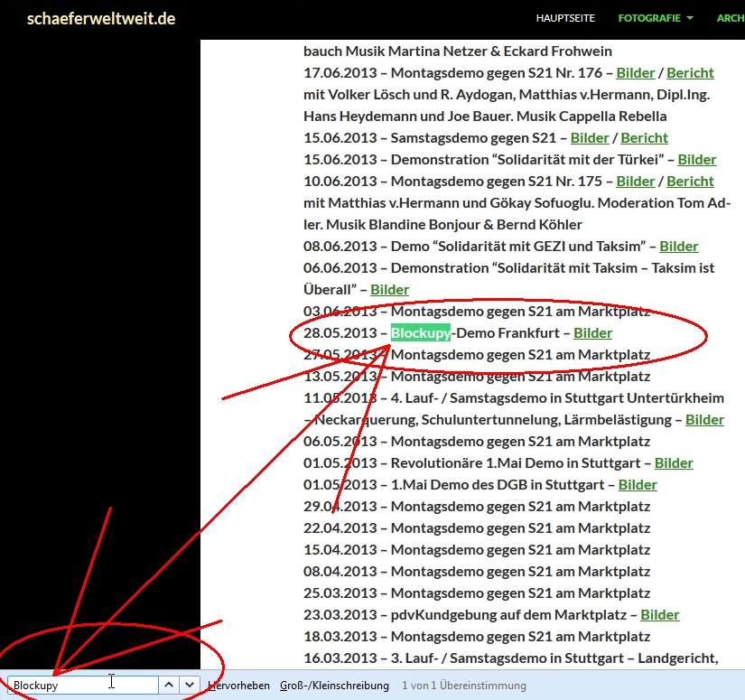Open Bilder link for pdvKundgebung auf dem Marktplatz

pos(659,615)
